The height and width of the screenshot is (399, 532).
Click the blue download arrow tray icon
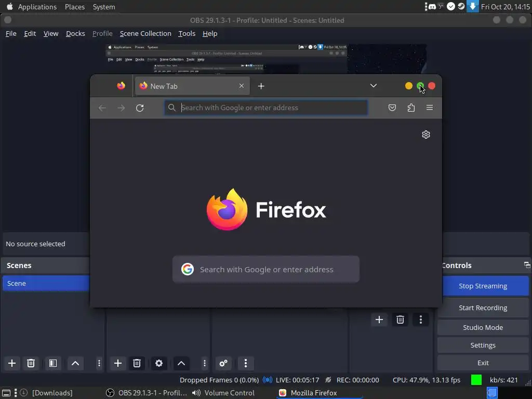coord(472,6)
